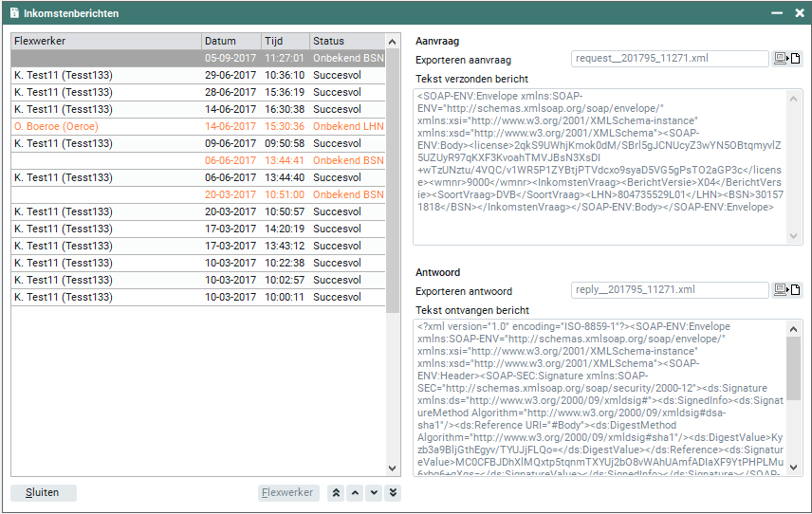Sort list by Flexwerker column header
The height and width of the screenshot is (514, 812).
106,41
